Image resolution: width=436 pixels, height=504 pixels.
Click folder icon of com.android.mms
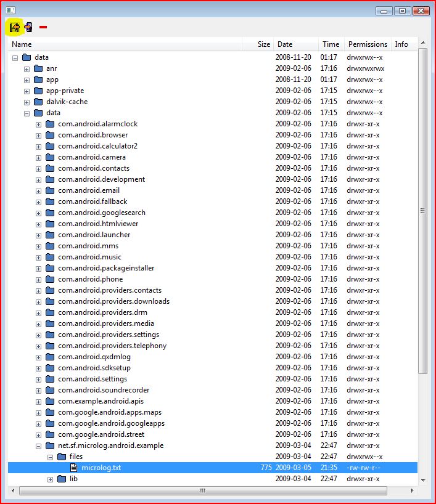click(x=50, y=246)
